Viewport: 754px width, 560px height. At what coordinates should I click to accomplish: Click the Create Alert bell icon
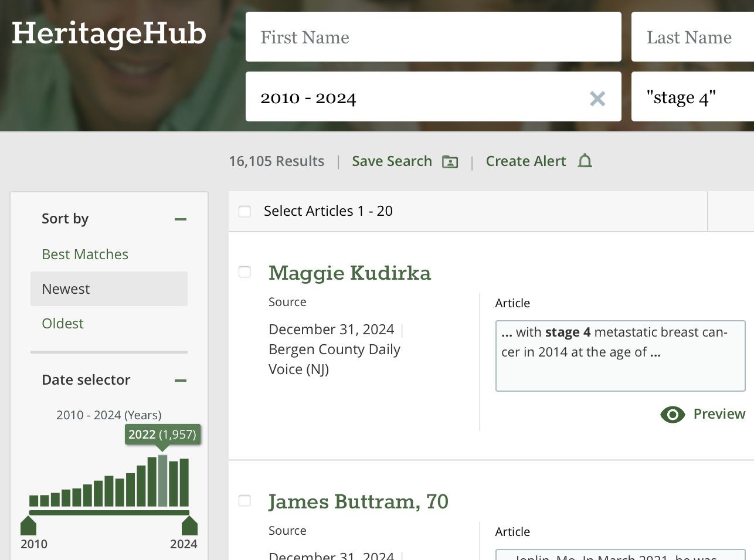point(585,161)
